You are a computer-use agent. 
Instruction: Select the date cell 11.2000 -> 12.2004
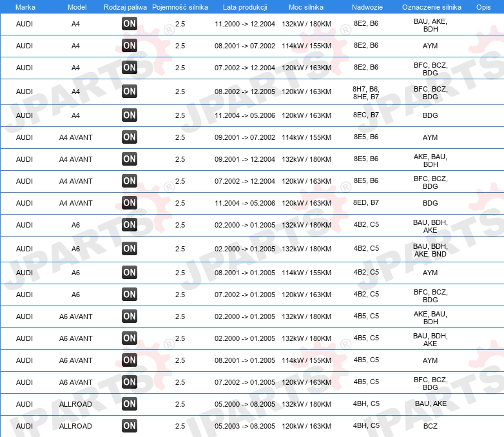coord(245,24)
